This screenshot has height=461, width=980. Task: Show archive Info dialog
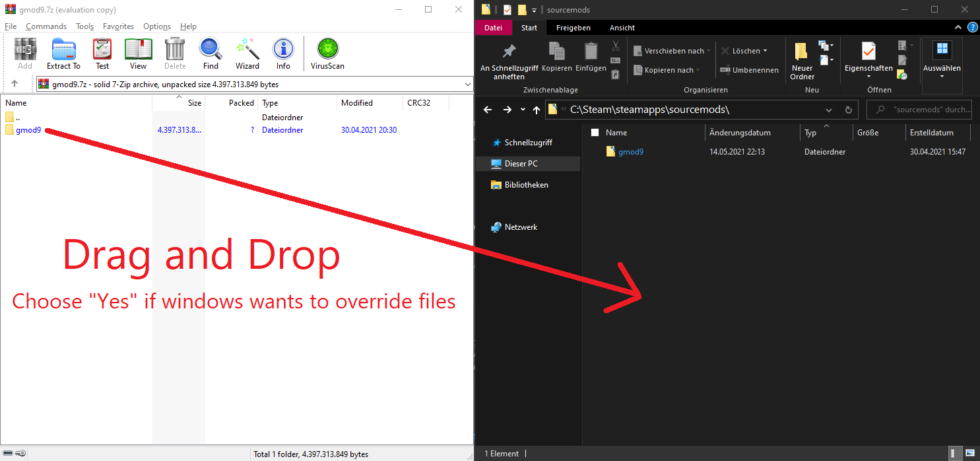click(x=283, y=53)
